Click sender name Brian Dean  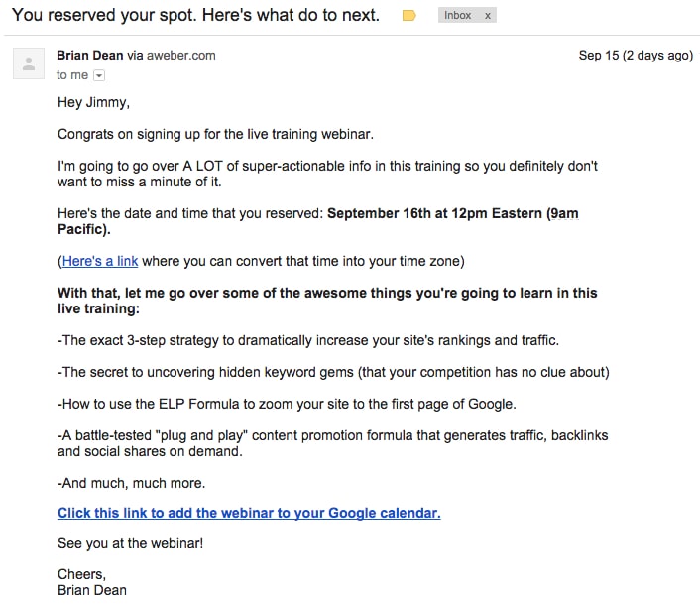(90, 55)
